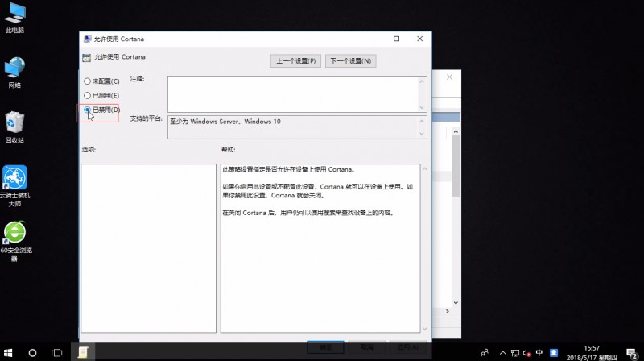The width and height of the screenshot is (644, 361).
Task: Open the blue contact tray icon
Action: (x=554, y=353)
